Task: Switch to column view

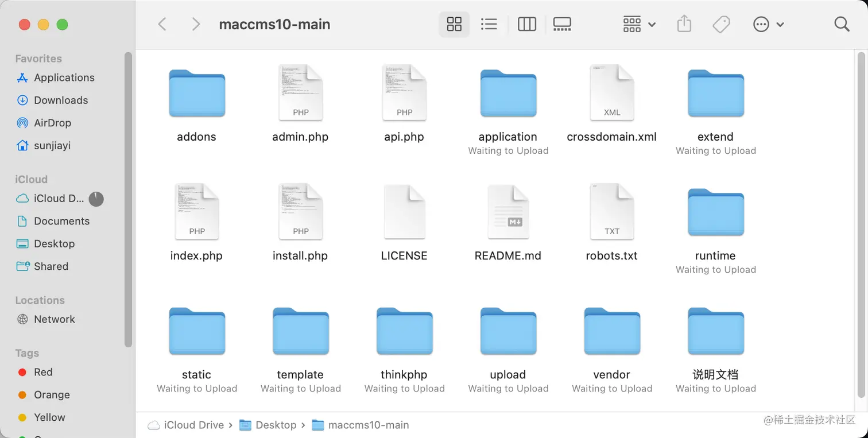Action: [x=526, y=24]
